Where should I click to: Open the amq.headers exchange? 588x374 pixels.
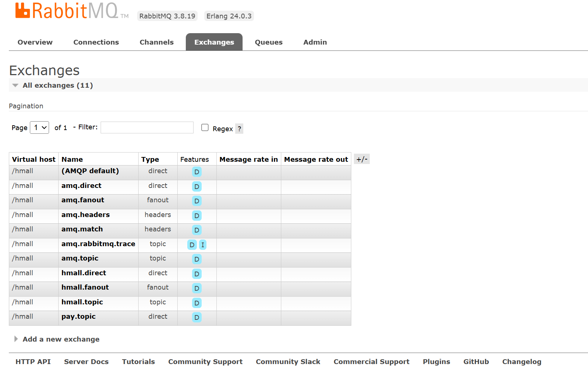[86, 215]
